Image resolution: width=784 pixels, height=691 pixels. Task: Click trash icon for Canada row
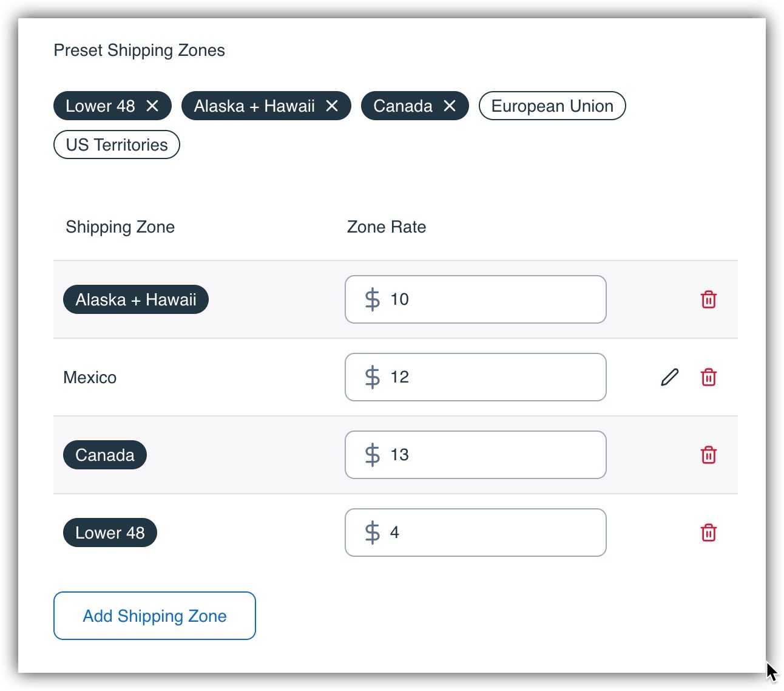708,455
